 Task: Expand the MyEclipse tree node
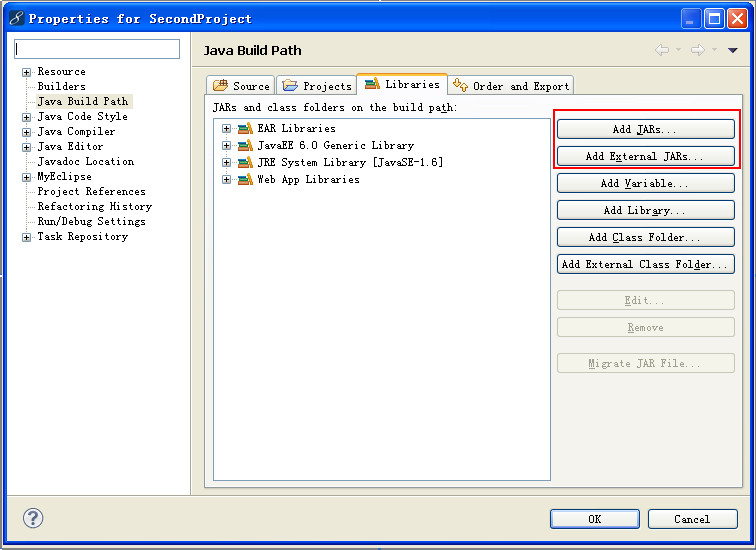coord(27,177)
